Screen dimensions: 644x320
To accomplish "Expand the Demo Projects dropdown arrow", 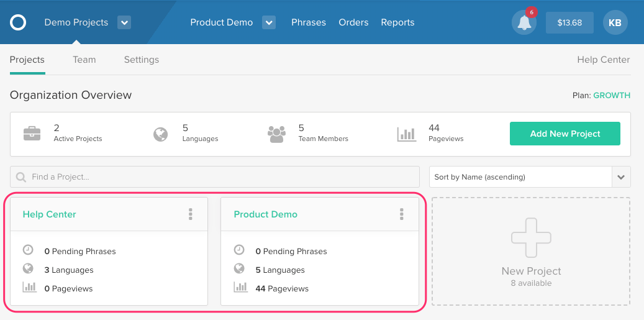I will (124, 22).
